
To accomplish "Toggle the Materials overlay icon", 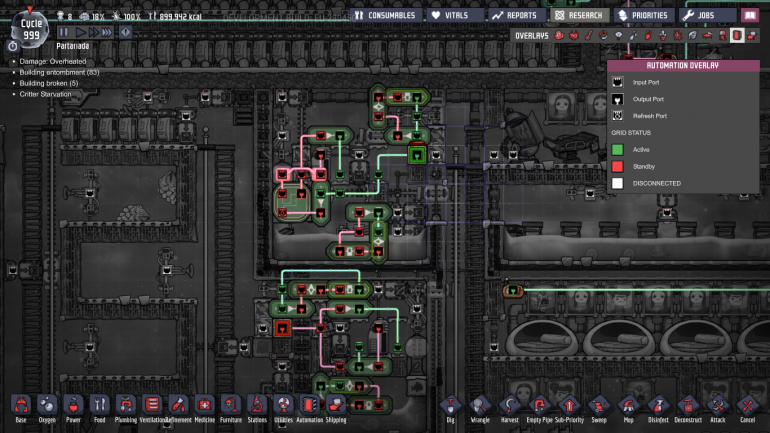I will click(x=604, y=35).
